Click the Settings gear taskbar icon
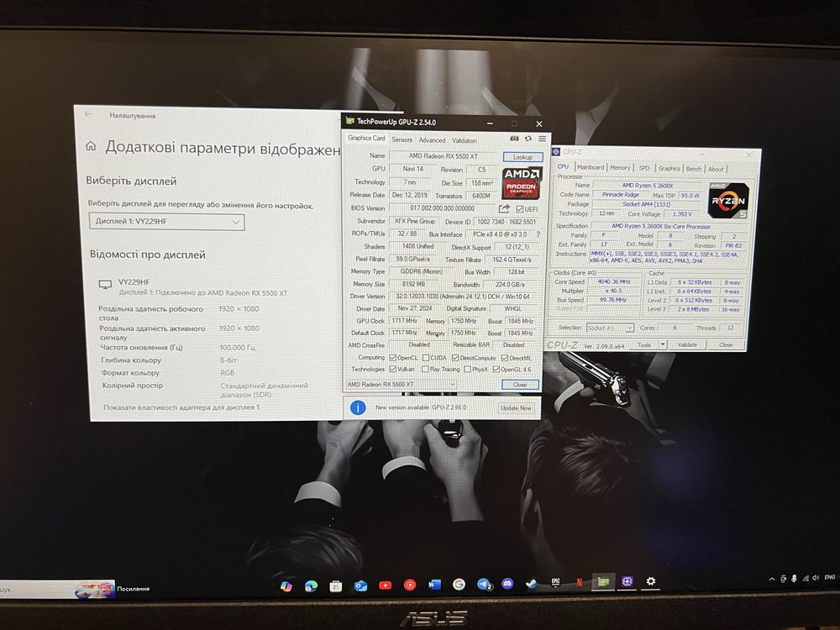840x630 pixels. point(650,580)
